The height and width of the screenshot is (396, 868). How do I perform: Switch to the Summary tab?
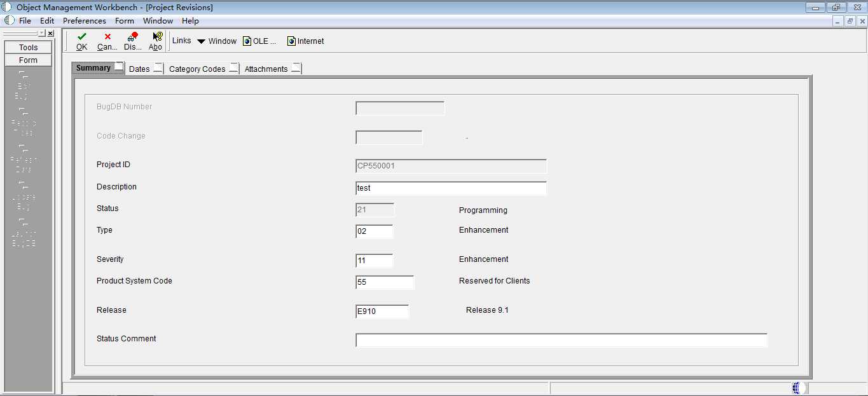[98, 68]
